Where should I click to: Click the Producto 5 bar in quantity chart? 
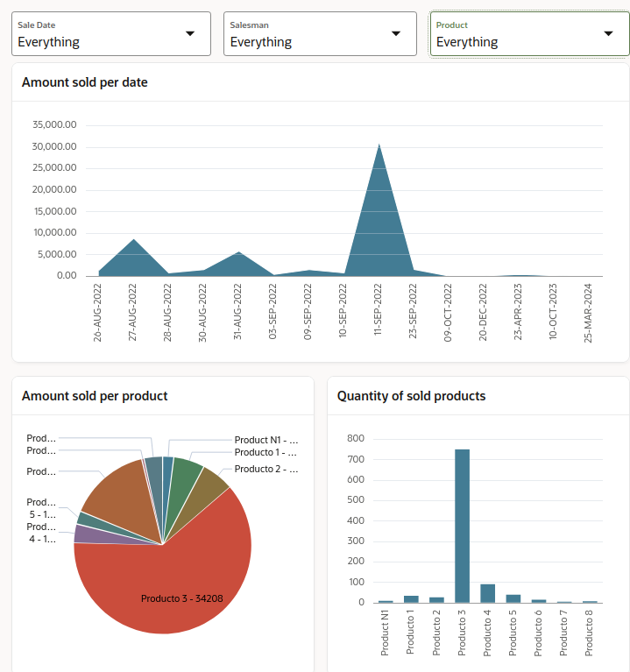click(x=513, y=598)
